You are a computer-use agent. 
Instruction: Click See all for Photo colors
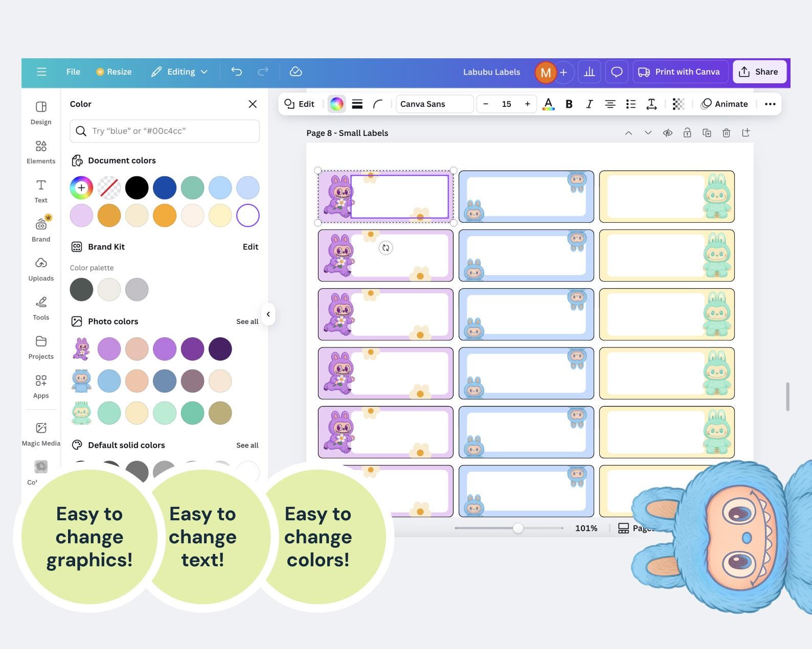pyautogui.click(x=247, y=321)
